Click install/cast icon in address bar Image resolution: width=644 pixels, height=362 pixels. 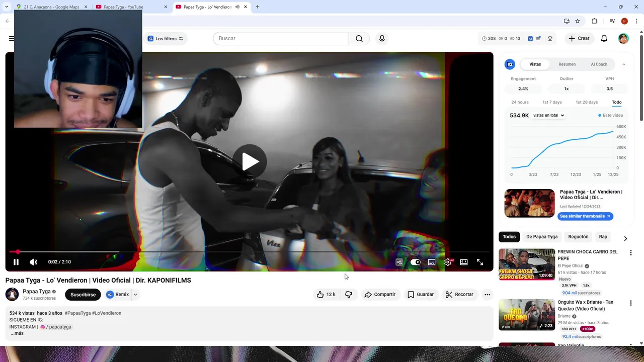(x=567, y=21)
